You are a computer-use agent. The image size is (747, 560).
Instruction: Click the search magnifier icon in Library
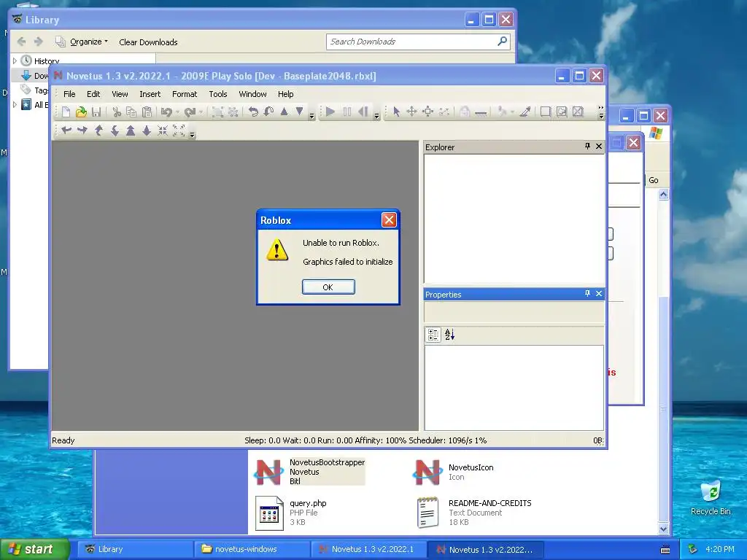click(x=502, y=42)
